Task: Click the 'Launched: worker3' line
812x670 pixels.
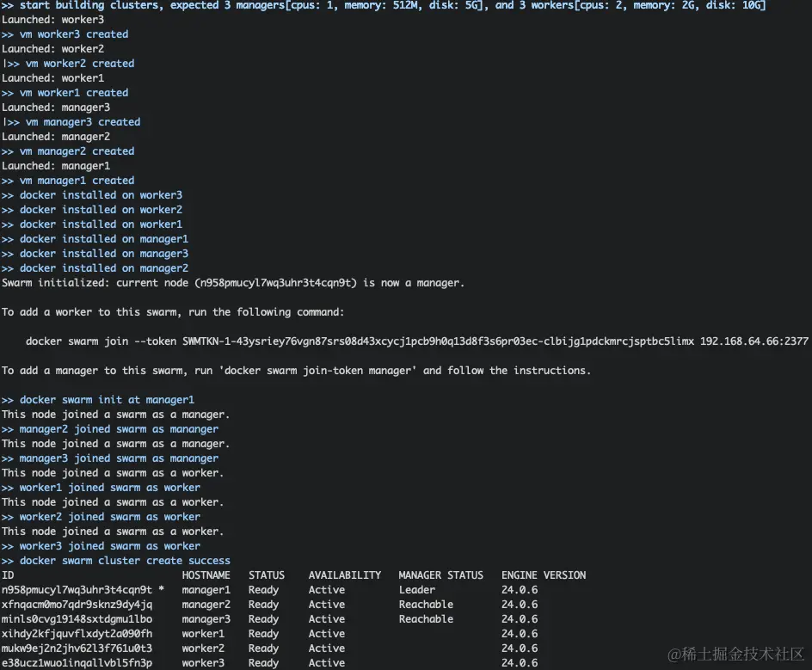Action: (52, 20)
